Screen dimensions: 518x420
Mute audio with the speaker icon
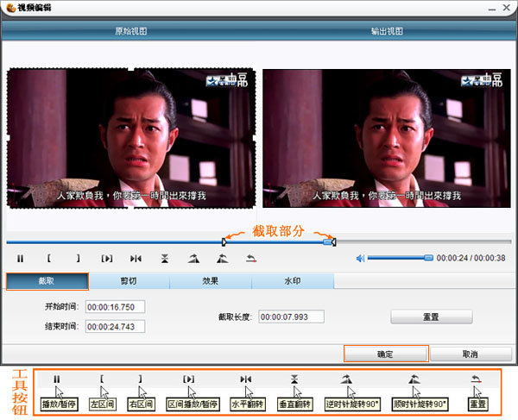(360, 259)
